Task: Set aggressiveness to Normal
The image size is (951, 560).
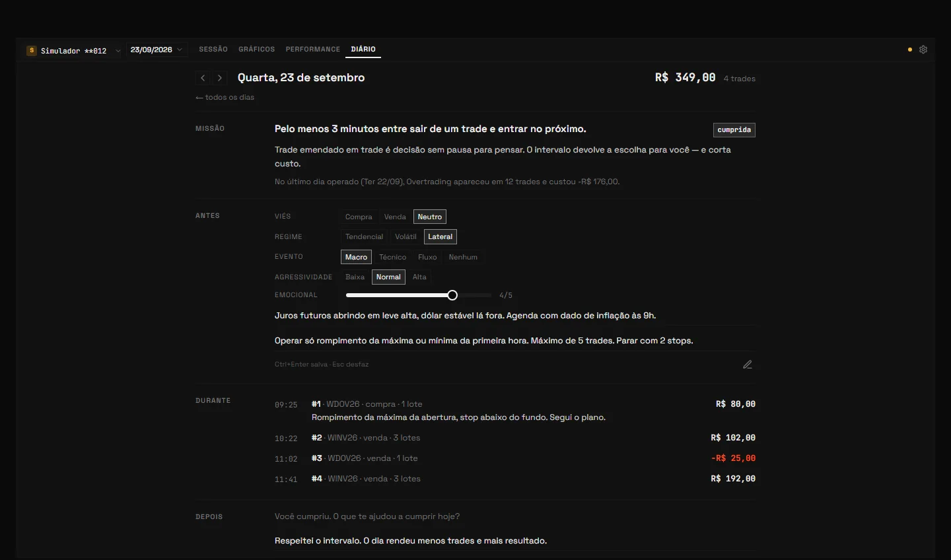Action: (x=388, y=277)
